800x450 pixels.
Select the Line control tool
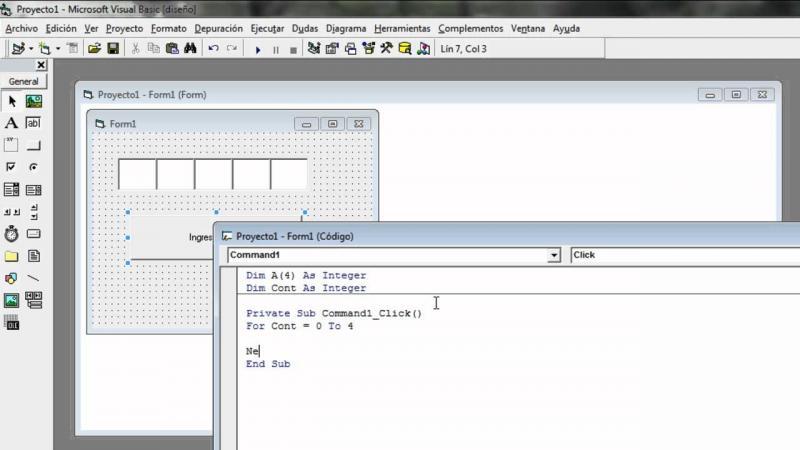click(34, 279)
